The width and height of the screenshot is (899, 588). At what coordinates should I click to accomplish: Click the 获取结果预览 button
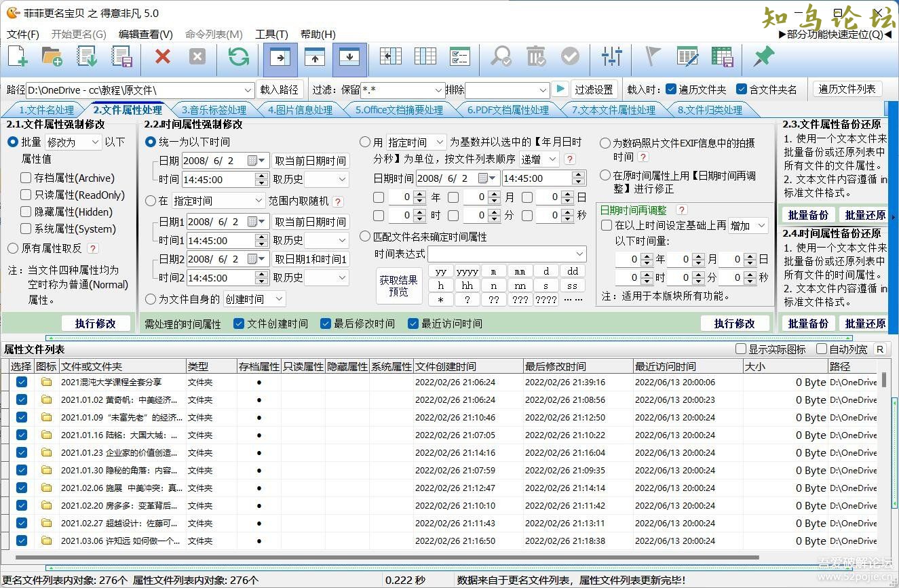(x=399, y=285)
